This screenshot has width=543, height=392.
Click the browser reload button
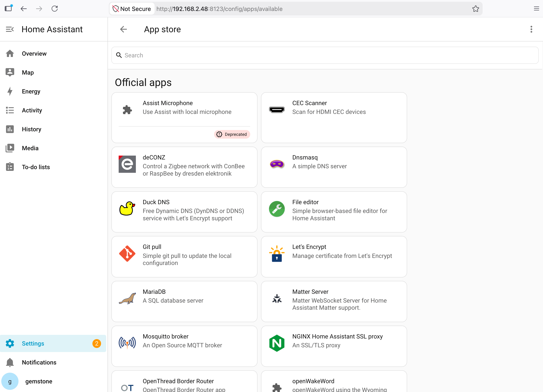click(x=55, y=9)
